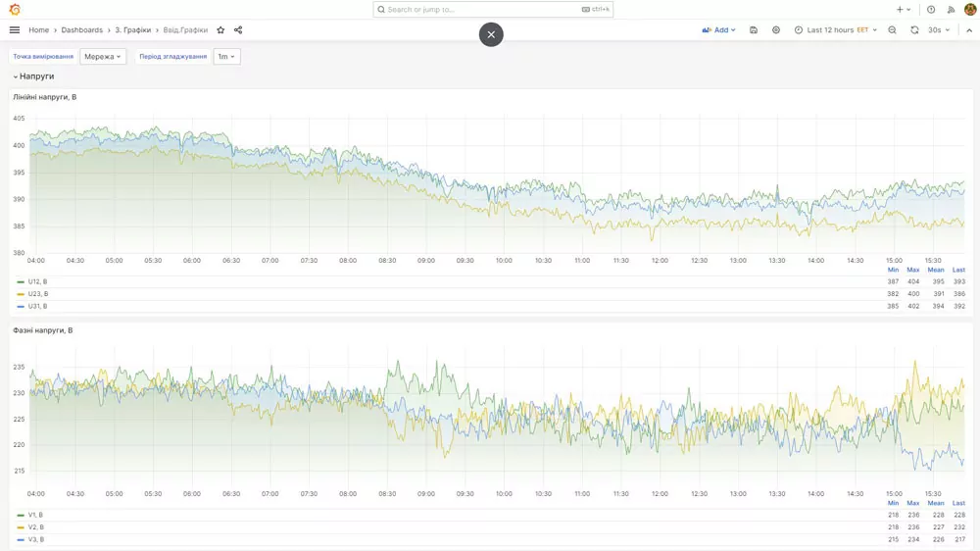This screenshot has height=551, width=980.
Task: Change U12 green series color swatch
Action: (x=21, y=282)
